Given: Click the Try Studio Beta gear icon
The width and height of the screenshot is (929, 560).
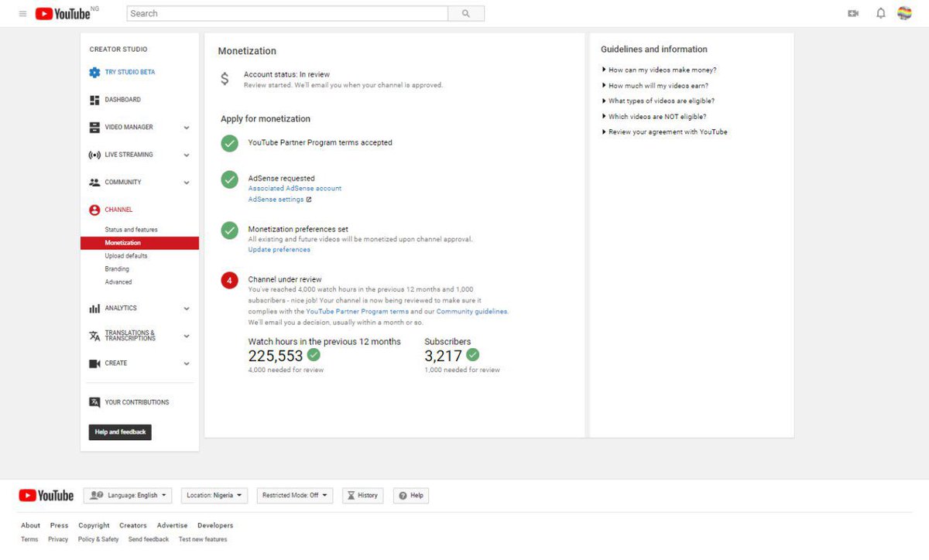Looking at the screenshot, I should click(94, 72).
